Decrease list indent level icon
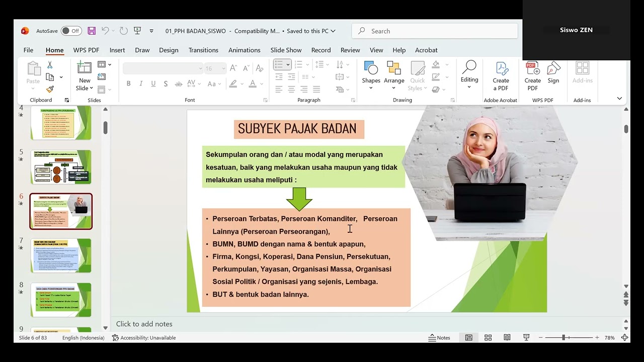Screen dimensions: 644x362 point(279,77)
